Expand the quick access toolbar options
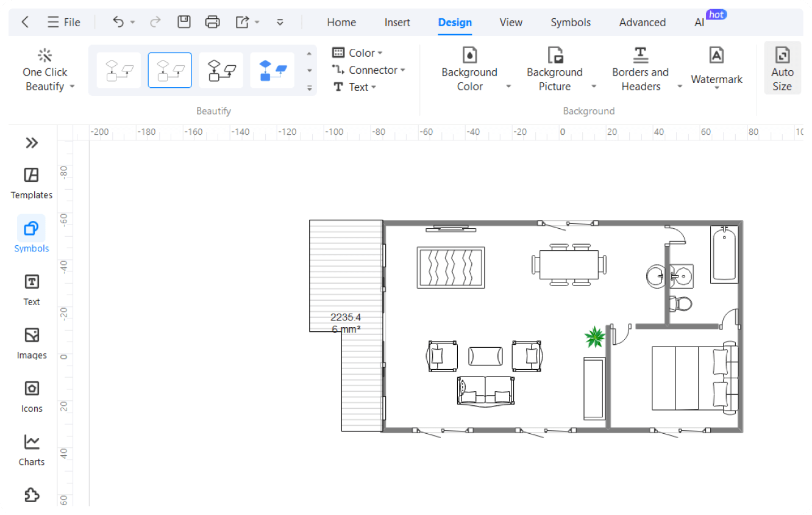The width and height of the screenshot is (812, 515). (x=280, y=22)
